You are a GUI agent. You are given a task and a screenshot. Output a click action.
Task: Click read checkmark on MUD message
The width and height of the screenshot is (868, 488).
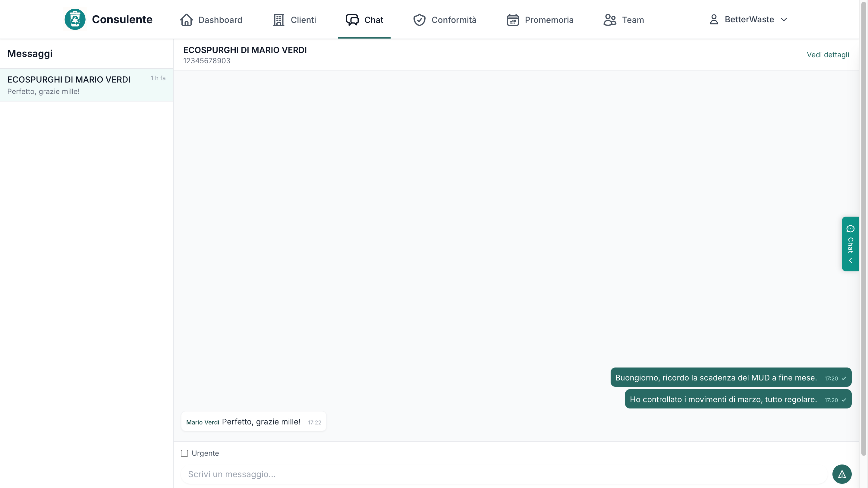point(844,379)
